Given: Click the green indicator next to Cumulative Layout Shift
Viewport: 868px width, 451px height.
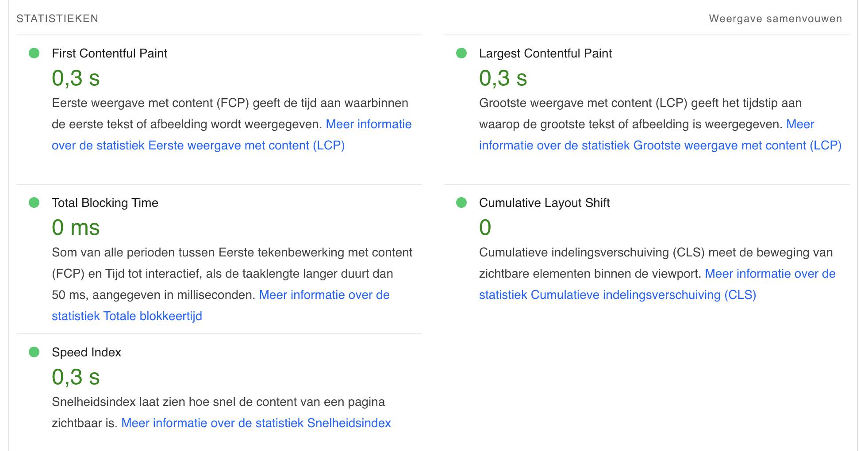Looking at the screenshot, I should 461,203.
